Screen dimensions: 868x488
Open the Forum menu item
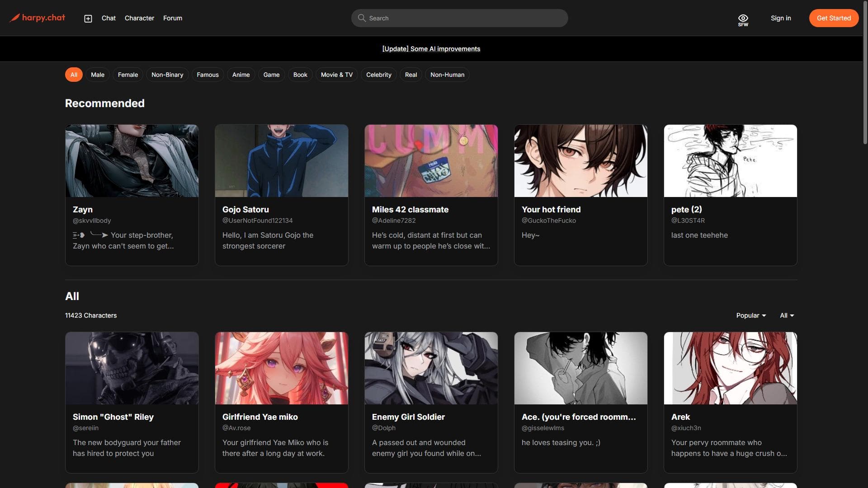tap(173, 18)
